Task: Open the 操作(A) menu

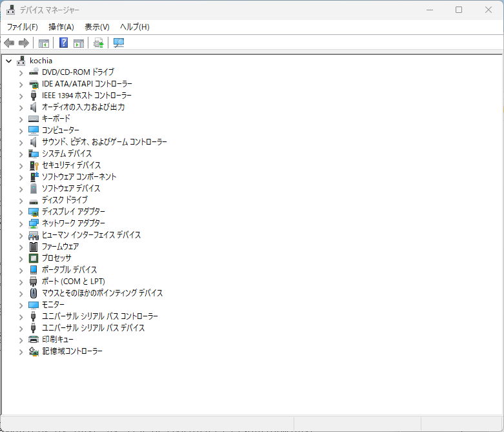Action: tap(61, 27)
